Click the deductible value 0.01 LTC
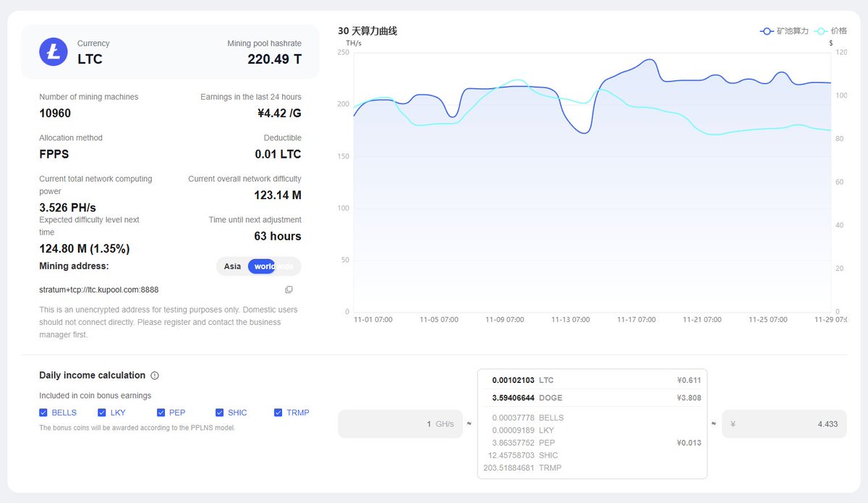Viewport: 868px width, 503px height. (x=278, y=154)
